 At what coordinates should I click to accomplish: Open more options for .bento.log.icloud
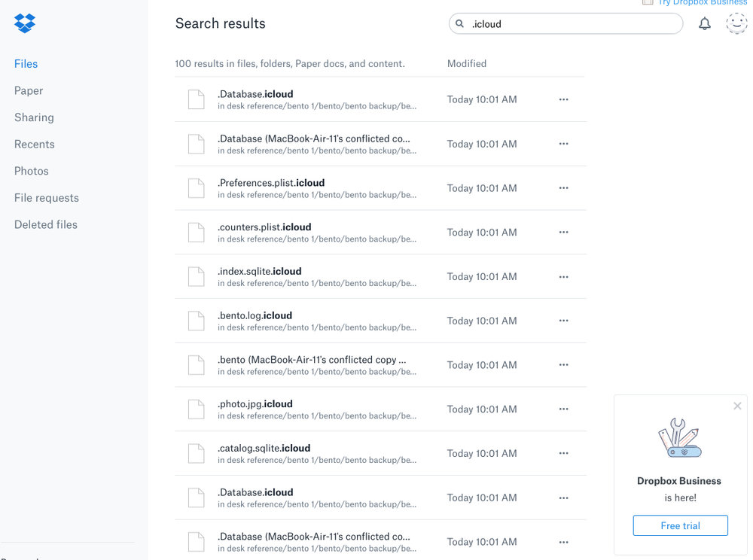[x=563, y=321]
